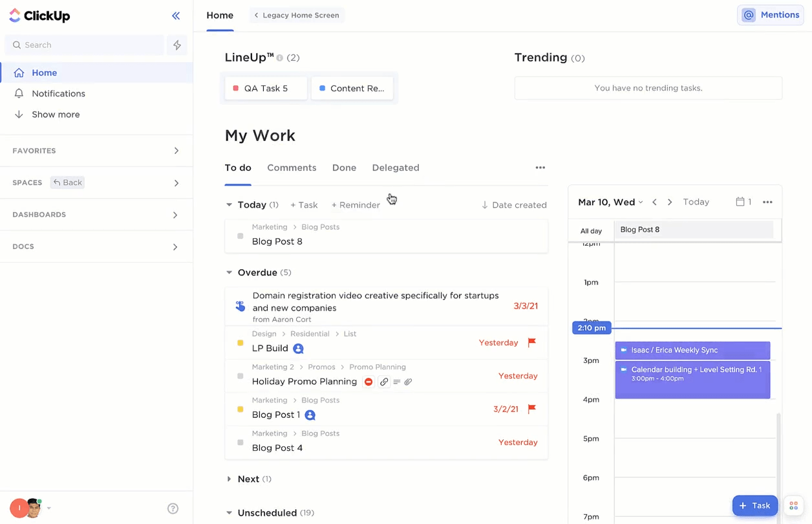Open the Mar 10, Wed date dropdown
The width and height of the screenshot is (812, 524).
tap(610, 202)
